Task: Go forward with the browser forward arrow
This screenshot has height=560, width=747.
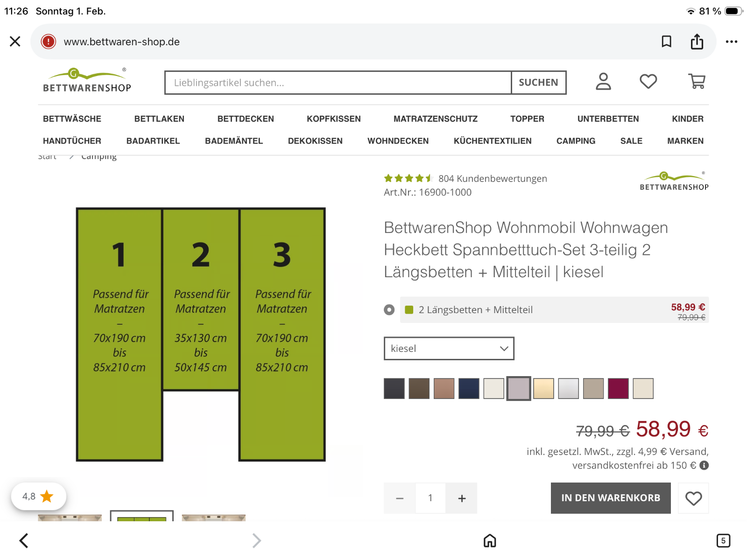Action: click(256, 541)
